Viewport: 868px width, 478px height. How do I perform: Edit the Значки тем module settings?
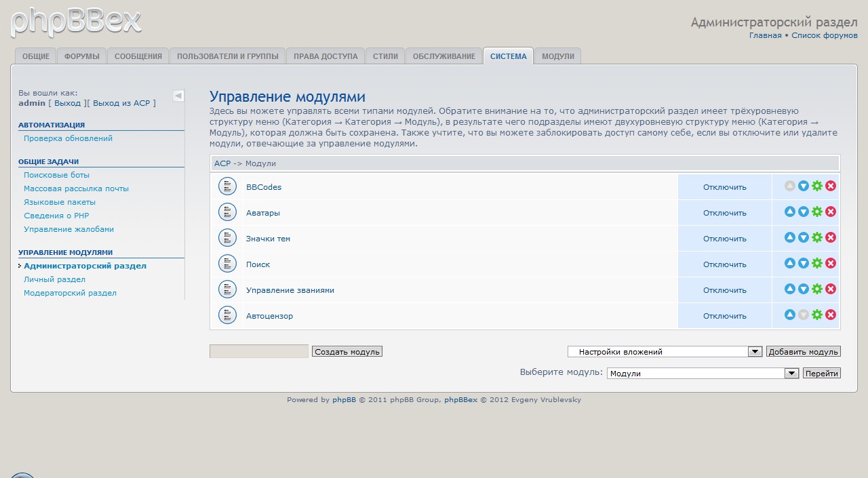click(x=816, y=237)
